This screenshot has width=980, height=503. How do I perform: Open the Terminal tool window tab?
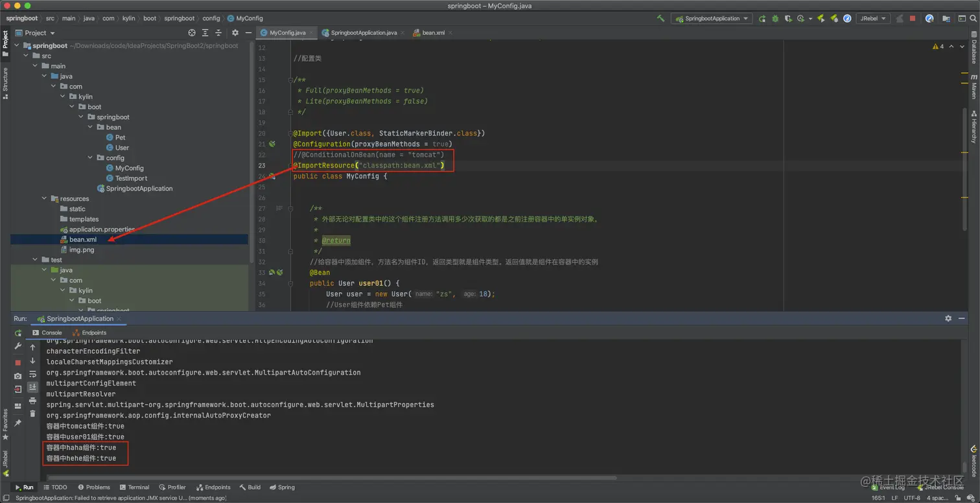pyautogui.click(x=134, y=487)
